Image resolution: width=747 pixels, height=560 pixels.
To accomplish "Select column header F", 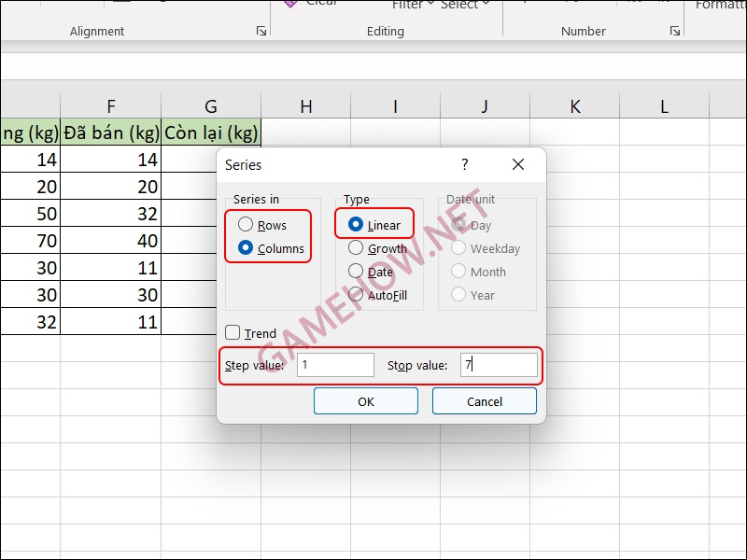I will pyautogui.click(x=111, y=106).
